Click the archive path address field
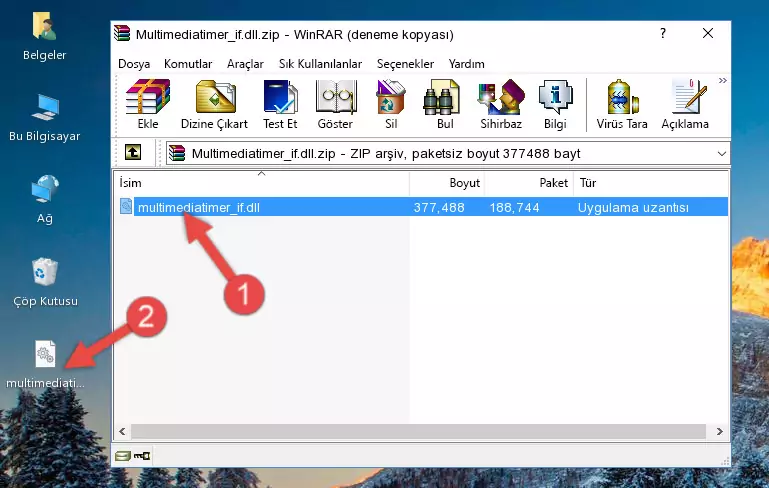Viewport: 769px width, 488px height. [x=447, y=154]
